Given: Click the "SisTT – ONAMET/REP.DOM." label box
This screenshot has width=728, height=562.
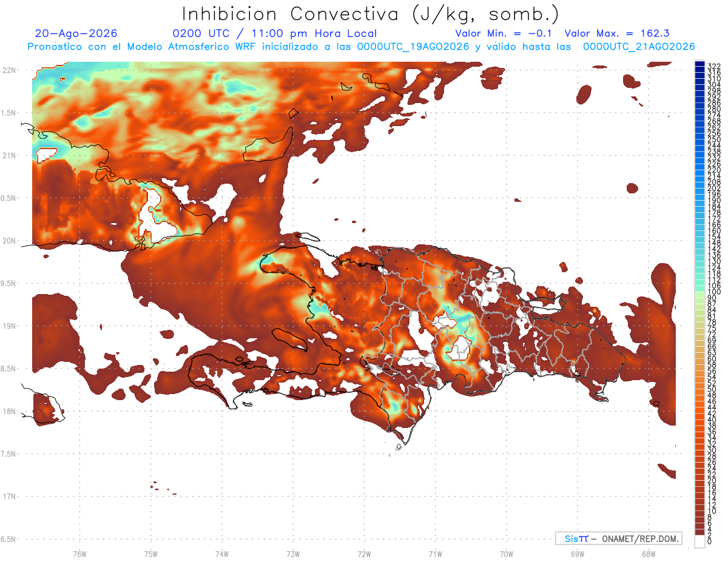Looking at the screenshot, I should tap(618, 538).
